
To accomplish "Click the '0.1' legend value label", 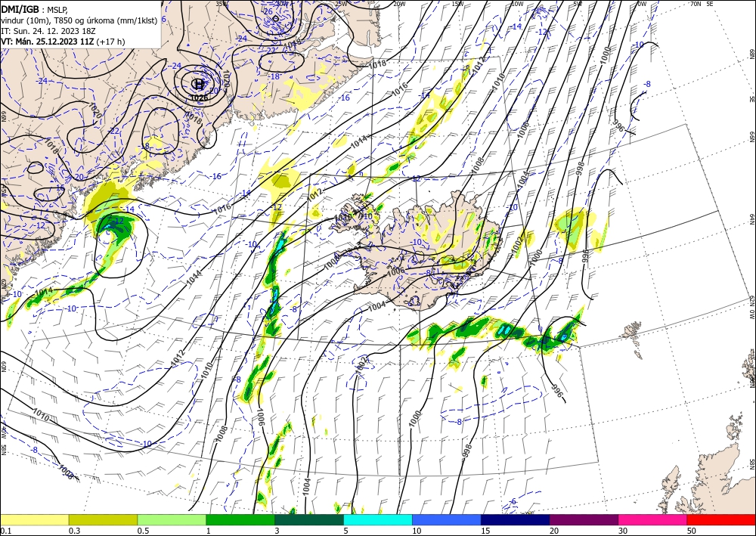I will (x=5, y=531).
